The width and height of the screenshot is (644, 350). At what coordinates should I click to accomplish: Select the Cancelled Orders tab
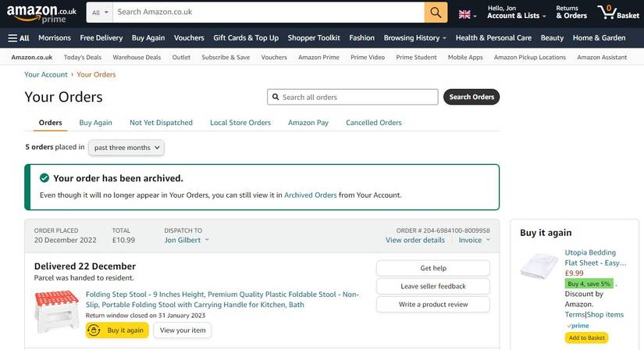373,123
